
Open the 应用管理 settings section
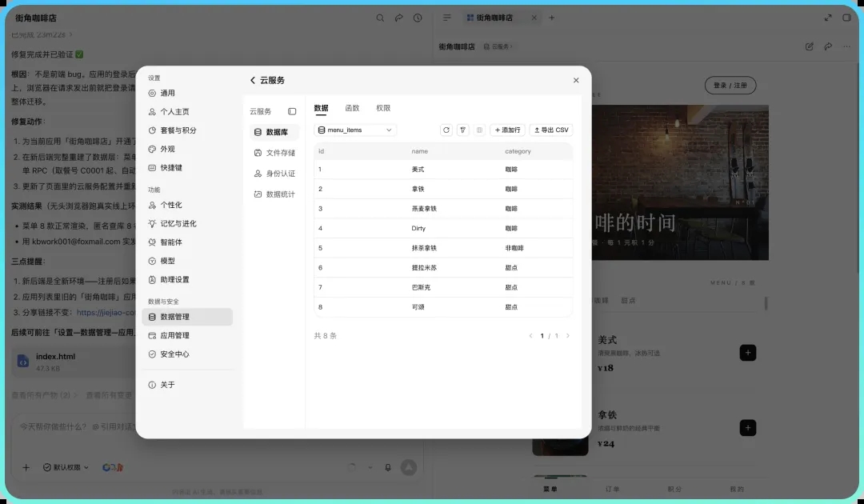(x=187, y=335)
